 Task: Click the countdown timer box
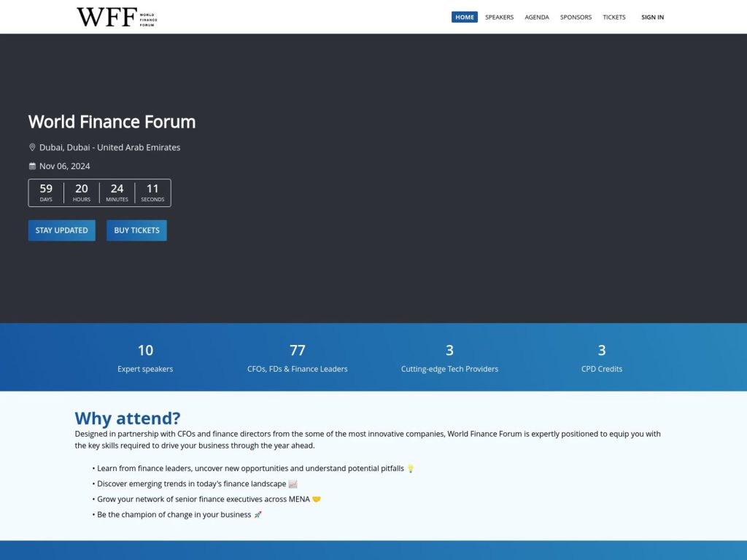99,192
